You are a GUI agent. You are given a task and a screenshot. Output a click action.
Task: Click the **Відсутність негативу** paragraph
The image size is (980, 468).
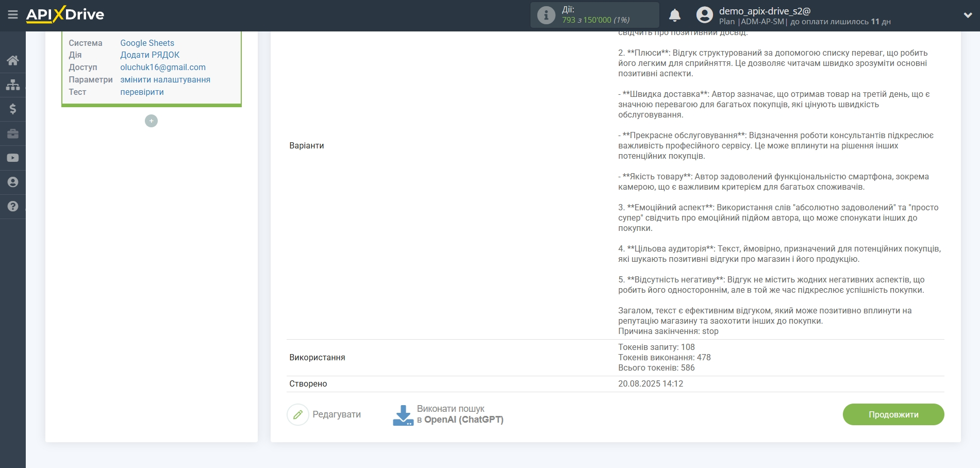click(x=771, y=285)
